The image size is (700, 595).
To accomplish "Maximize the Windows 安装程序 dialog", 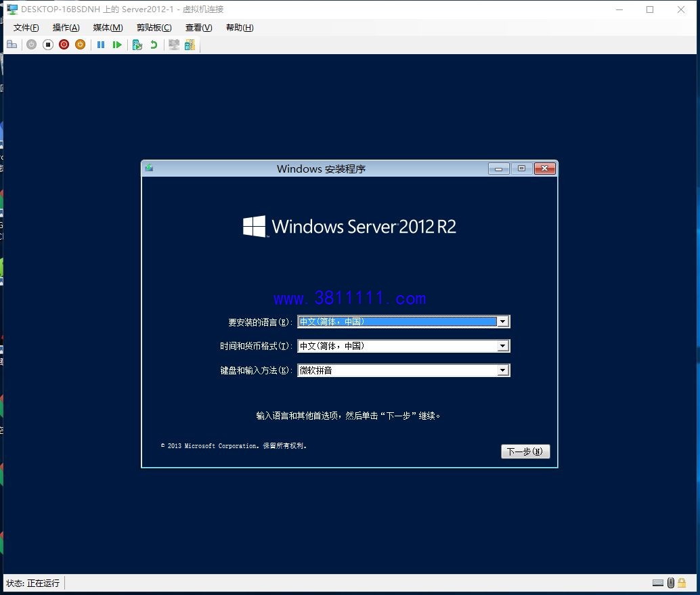I will 521,169.
